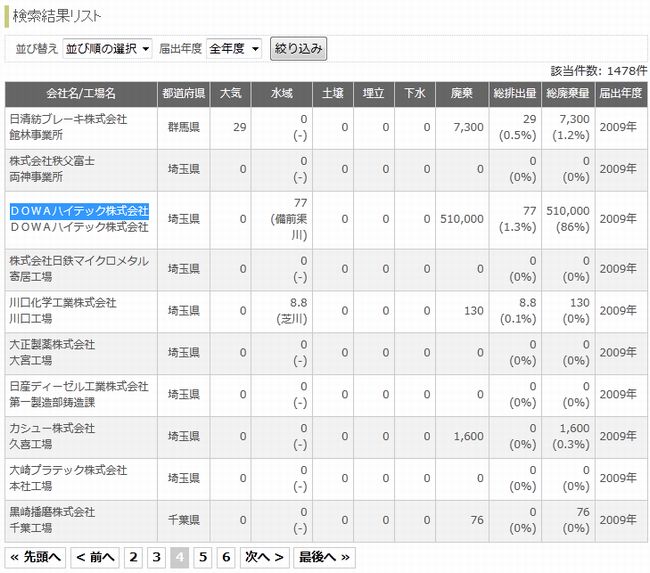Click the 1,600 (0.3%) total waste cell
650x573 pixels.
click(568, 436)
